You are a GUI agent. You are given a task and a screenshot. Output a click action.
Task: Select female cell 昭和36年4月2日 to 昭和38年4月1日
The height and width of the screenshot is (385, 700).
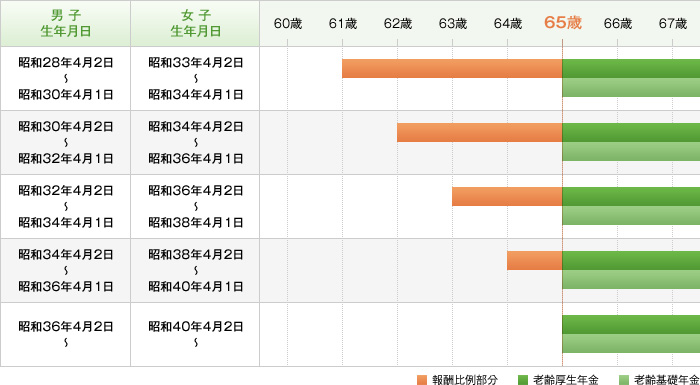tap(195, 206)
